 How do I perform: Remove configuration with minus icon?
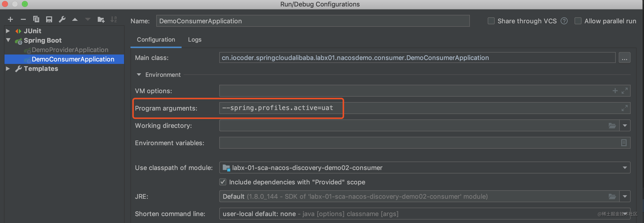click(23, 19)
